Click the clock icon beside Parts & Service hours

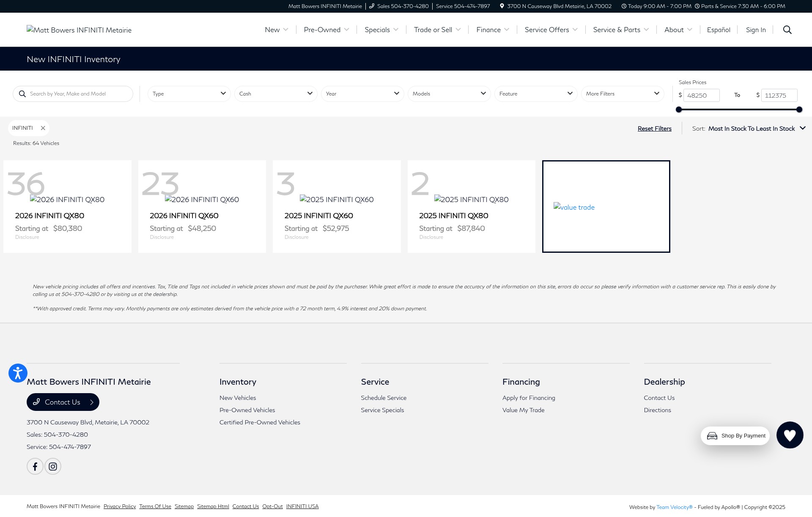coord(697,6)
